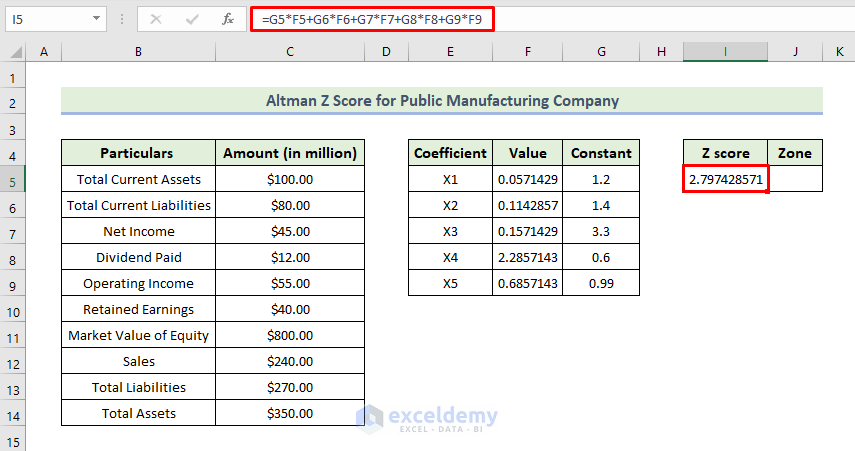855x451 pixels.
Task: Select column I header
Action: tap(725, 52)
